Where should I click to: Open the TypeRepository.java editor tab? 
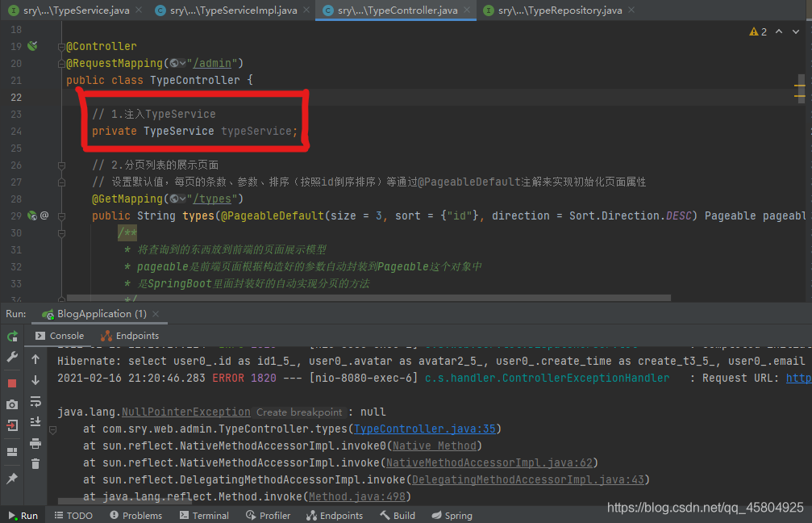(x=552, y=10)
